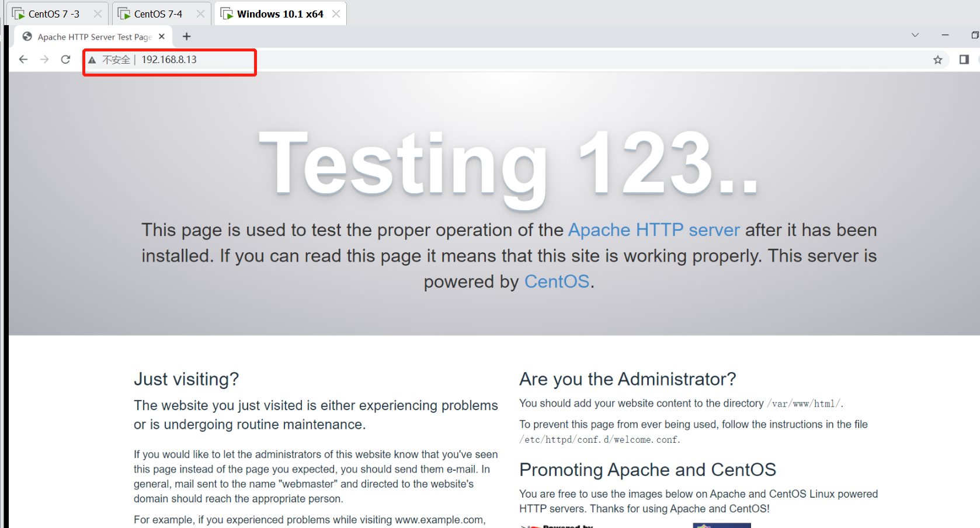Close the Apache HTTP Server Test Page browser tab
Viewport: 980px width, 528px height.
[162, 36]
